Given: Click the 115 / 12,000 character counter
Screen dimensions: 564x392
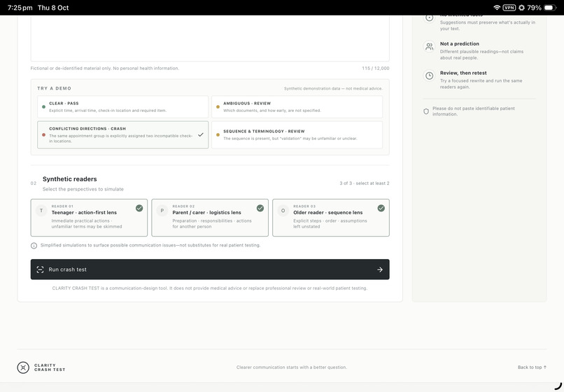Looking at the screenshot, I should pyautogui.click(x=376, y=69).
